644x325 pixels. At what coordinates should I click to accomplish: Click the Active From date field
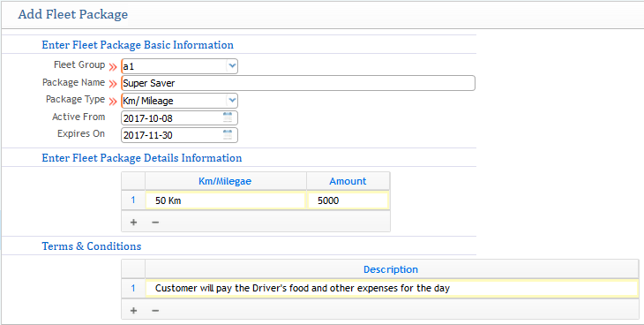(179, 118)
